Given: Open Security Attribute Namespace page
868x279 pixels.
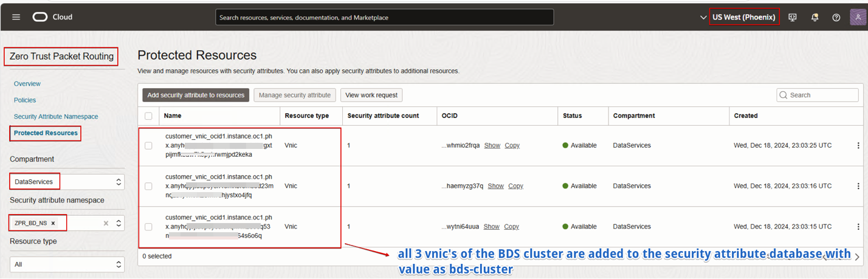Looking at the screenshot, I should pos(56,117).
